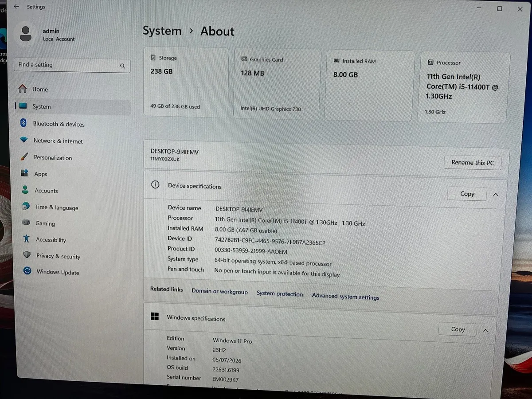Click the 11MY002XUK model text
The height and width of the screenshot is (399, 532).
[x=165, y=159]
